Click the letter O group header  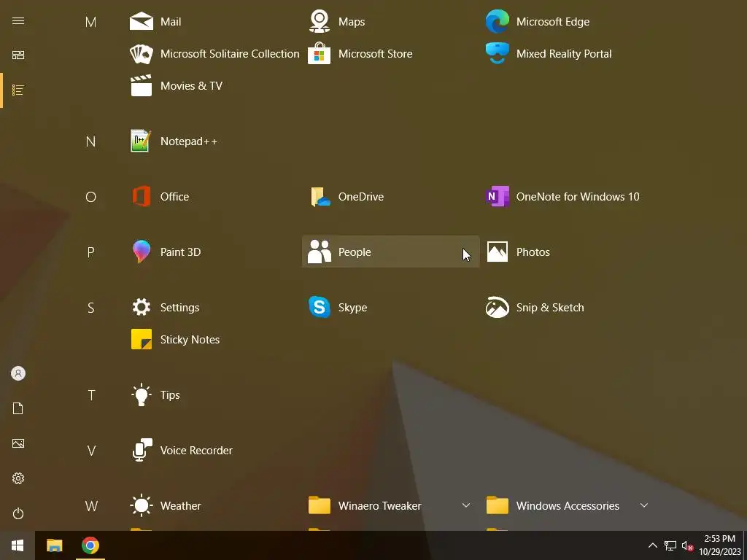click(90, 197)
